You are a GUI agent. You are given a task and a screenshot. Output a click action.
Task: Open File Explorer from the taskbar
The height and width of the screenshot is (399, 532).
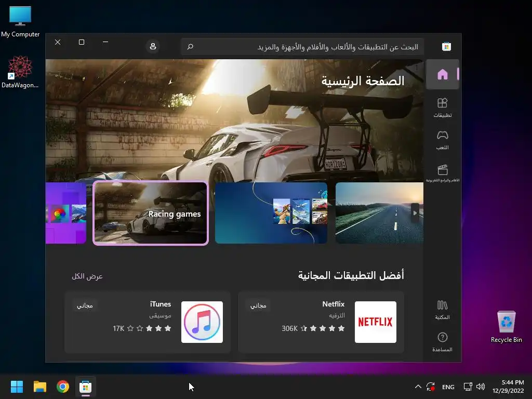tap(39, 387)
